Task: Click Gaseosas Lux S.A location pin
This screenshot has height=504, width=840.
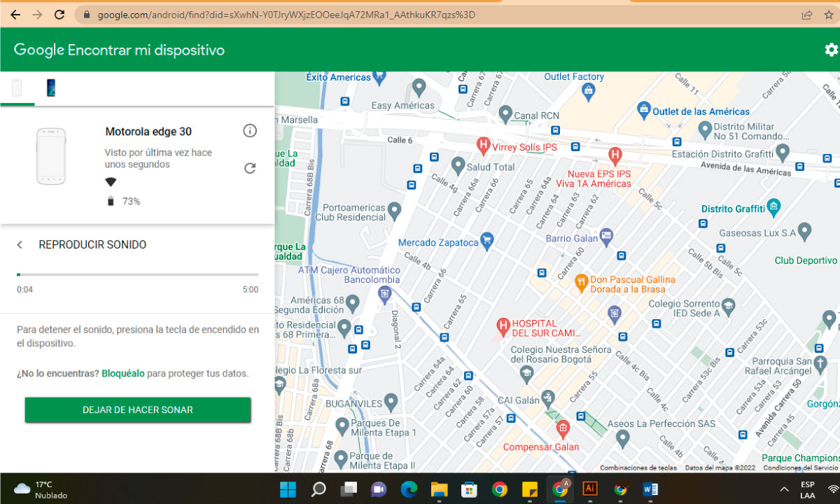Action: coord(804,230)
